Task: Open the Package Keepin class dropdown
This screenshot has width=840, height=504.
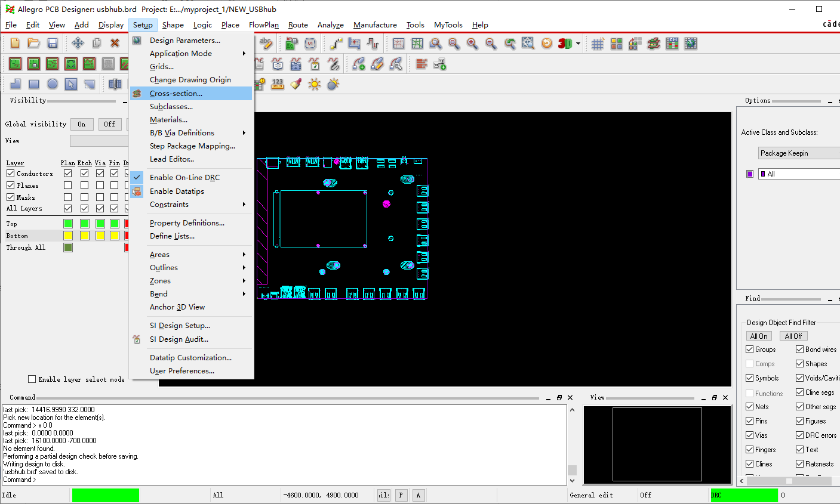Action: pyautogui.click(x=799, y=153)
